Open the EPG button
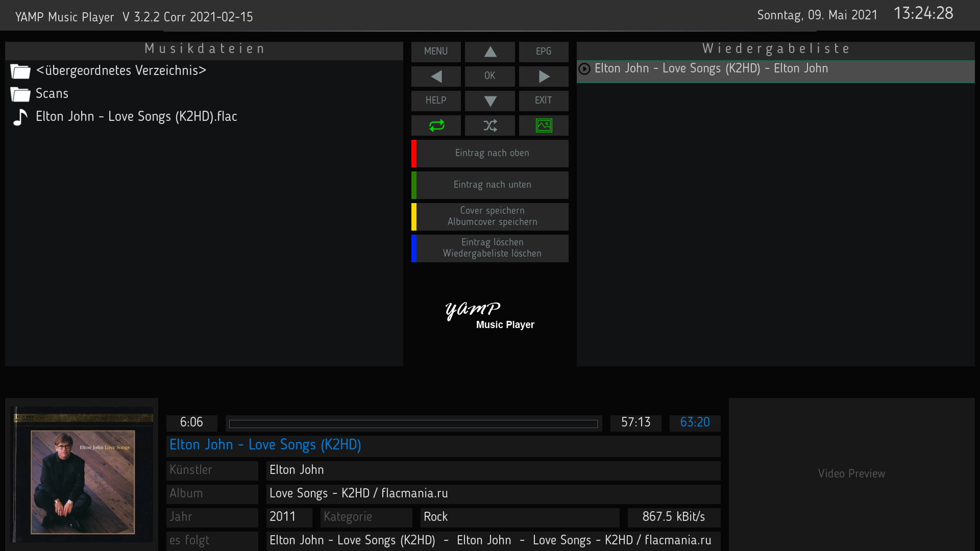This screenshot has width=980, height=551. click(x=544, y=52)
